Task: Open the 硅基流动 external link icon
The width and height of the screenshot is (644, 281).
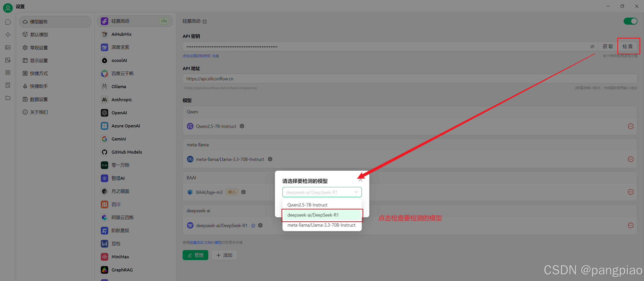Action: tap(205, 21)
